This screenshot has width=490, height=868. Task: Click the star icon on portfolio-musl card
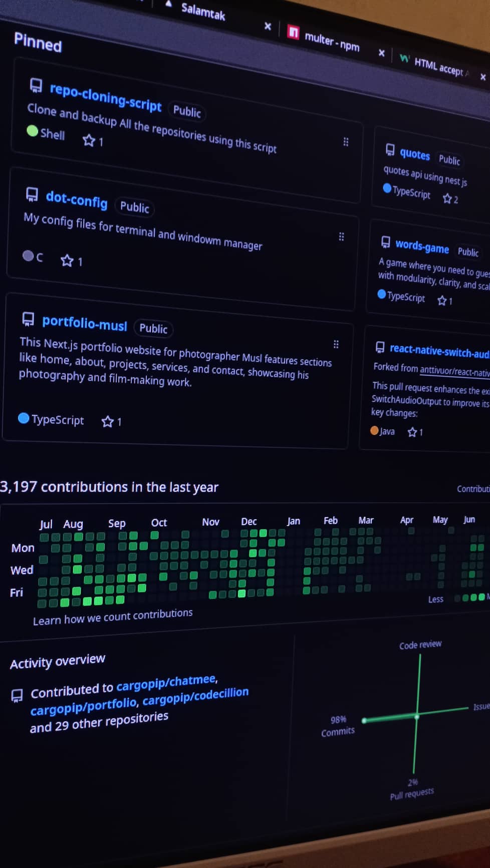107,421
